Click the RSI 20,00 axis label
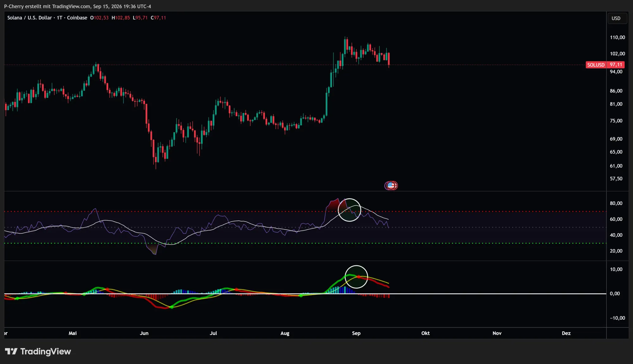 pos(616,251)
